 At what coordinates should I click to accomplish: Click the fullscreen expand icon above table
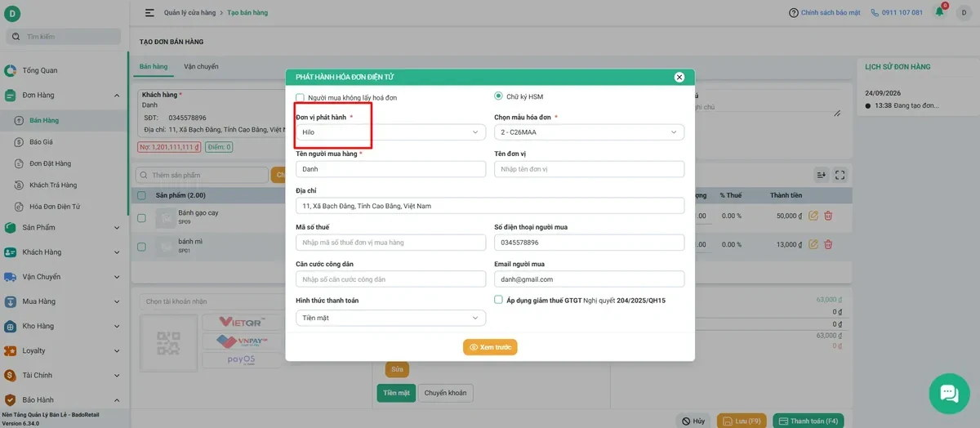point(840,175)
